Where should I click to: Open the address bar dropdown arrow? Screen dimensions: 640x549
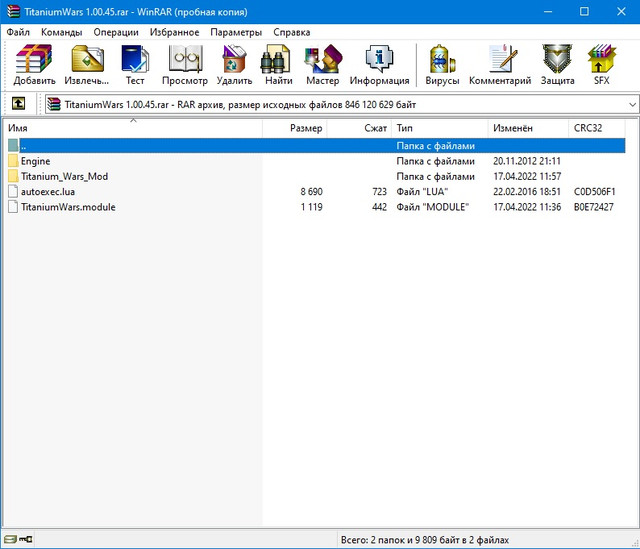632,105
